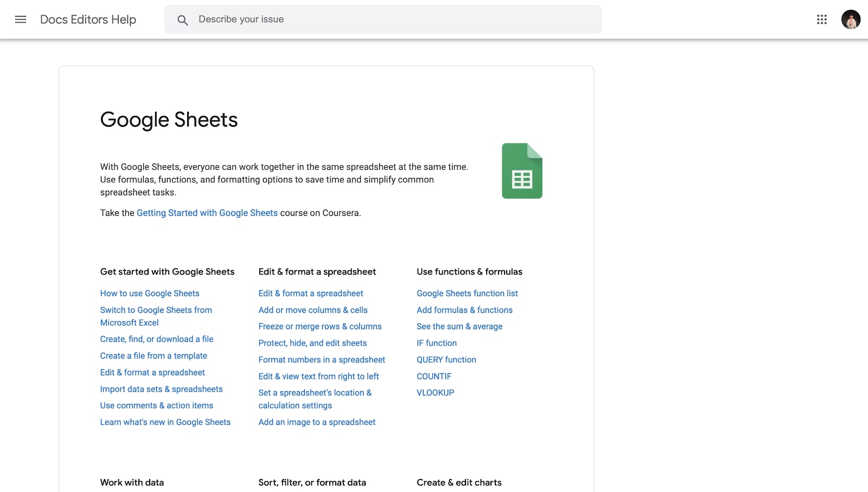Click the Work with data heading

132,483
